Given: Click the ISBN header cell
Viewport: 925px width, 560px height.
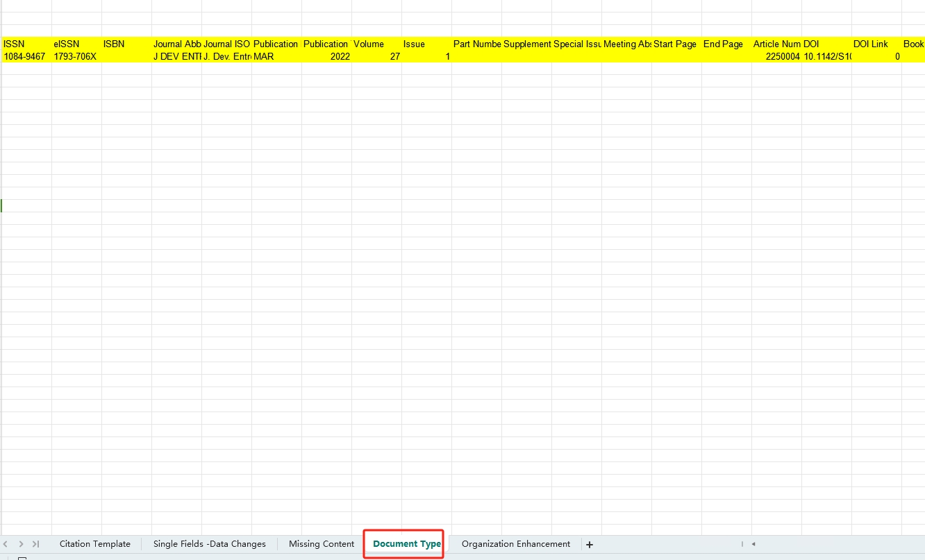Looking at the screenshot, I should [126, 44].
